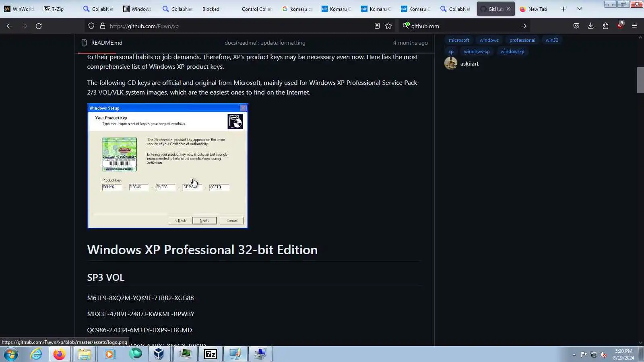644x362 pixels.
Task: Click the volume speaker tray icon
Action: point(603,354)
